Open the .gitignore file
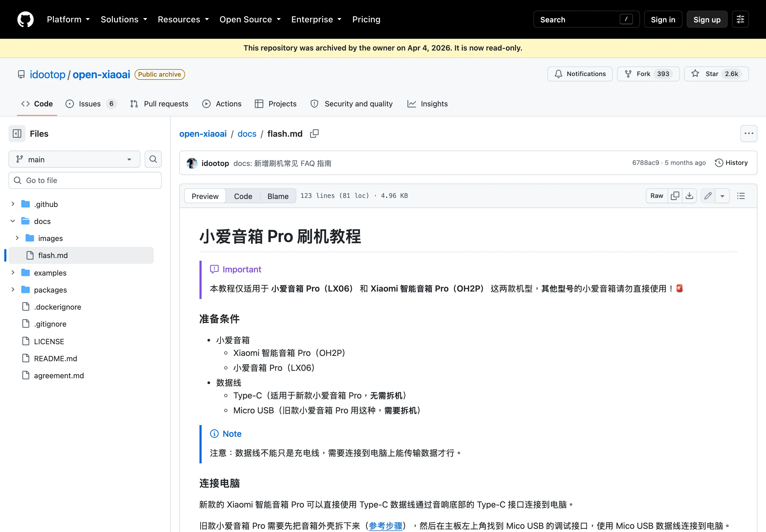 [x=50, y=324]
